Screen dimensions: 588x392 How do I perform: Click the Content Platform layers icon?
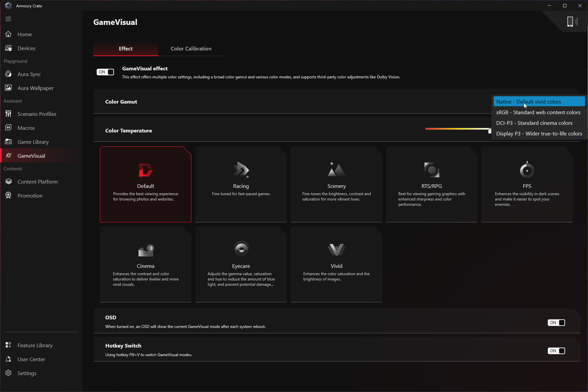pos(8,182)
